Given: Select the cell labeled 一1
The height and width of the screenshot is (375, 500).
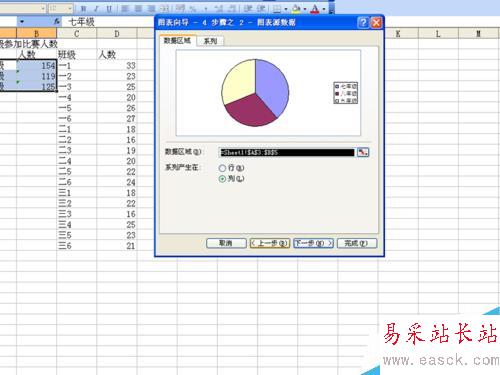Looking at the screenshot, I should coord(77,65).
